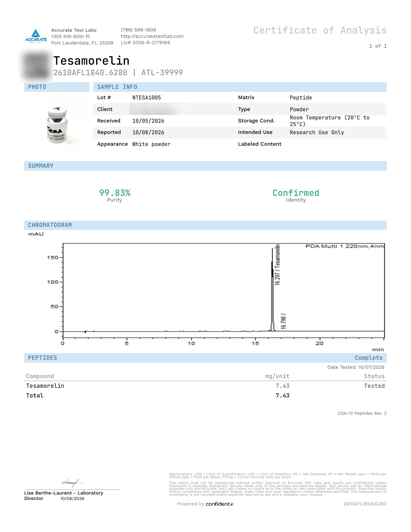
Task: Click the PHOTO section header
Action: tap(57, 87)
